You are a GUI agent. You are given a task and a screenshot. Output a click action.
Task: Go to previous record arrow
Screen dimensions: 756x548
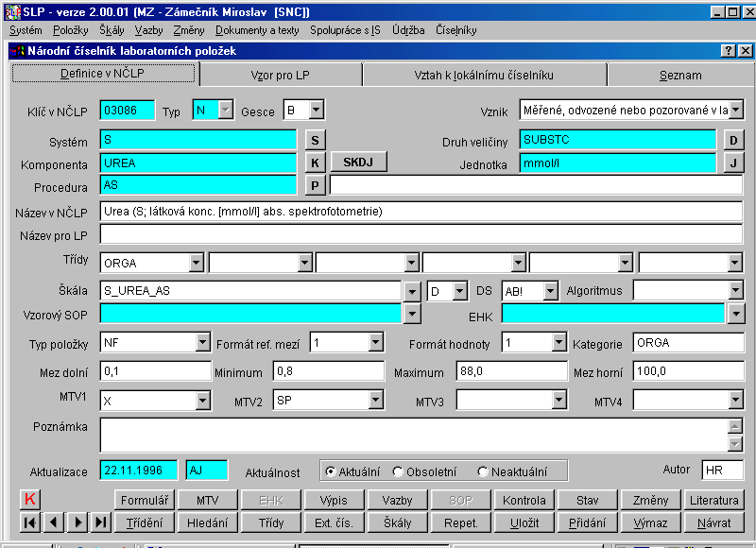click(x=54, y=522)
